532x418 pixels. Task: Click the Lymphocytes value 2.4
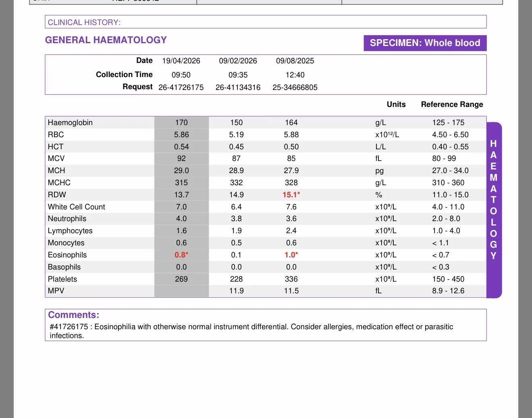[x=291, y=231]
